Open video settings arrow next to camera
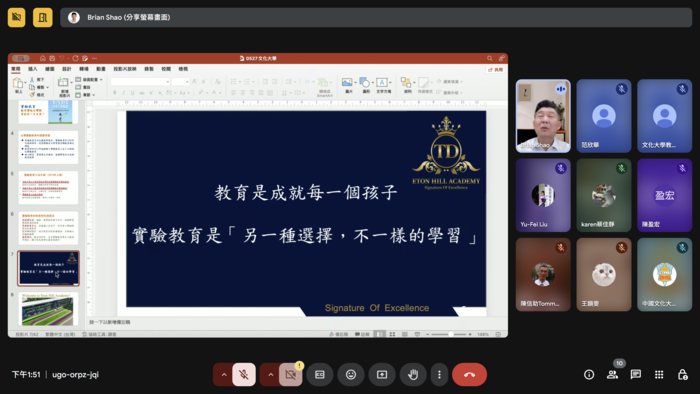 point(271,374)
